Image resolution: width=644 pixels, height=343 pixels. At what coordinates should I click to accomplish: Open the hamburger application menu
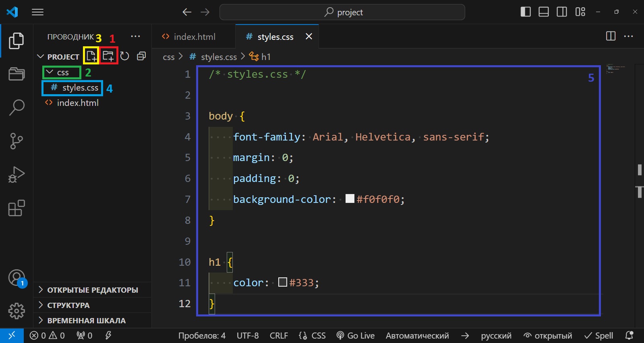coord(37,12)
